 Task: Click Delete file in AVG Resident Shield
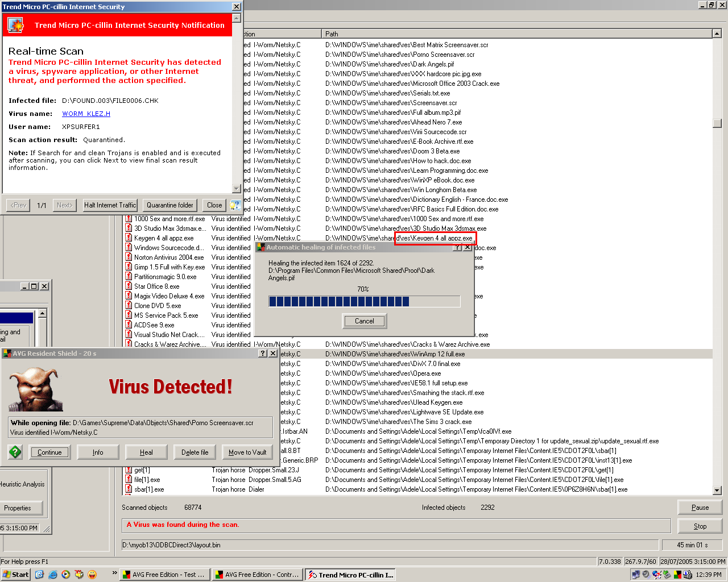(x=195, y=452)
